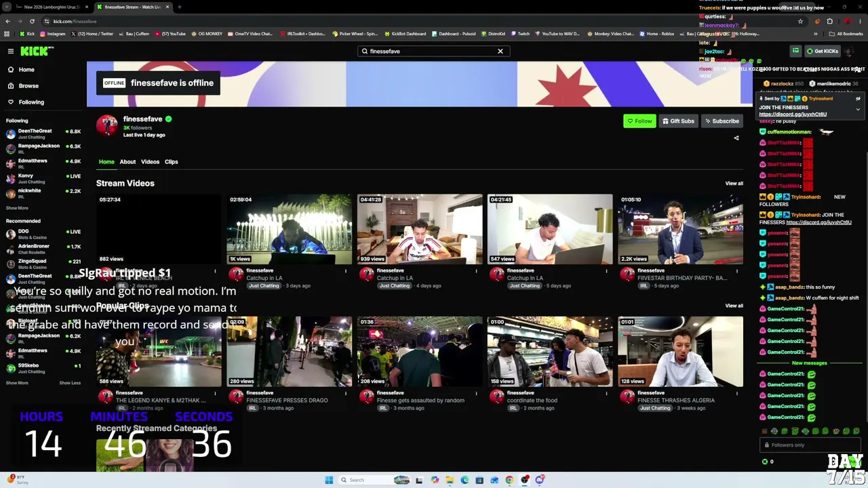The width and height of the screenshot is (868, 488).
Task: Open the KickBot Dashboard bookmark
Action: click(406, 34)
